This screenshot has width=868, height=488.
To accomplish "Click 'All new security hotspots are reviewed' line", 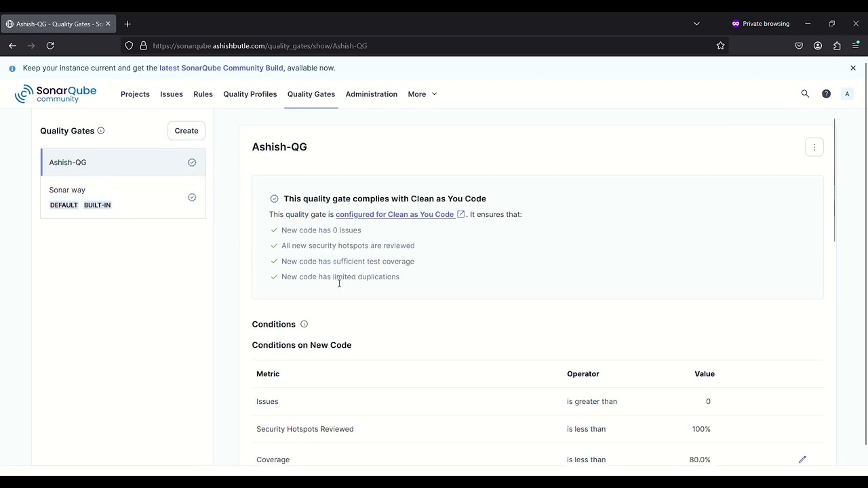I will [x=348, y=246].
